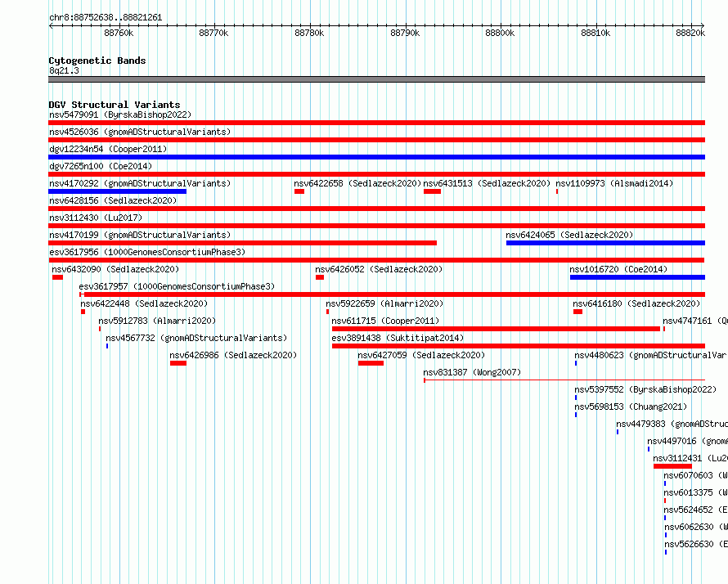The width and height of the screenshot is (728, 584).
Task: Open nsv6428156 (Sedlazeck2020) label
Action: [x=113, y=200]
